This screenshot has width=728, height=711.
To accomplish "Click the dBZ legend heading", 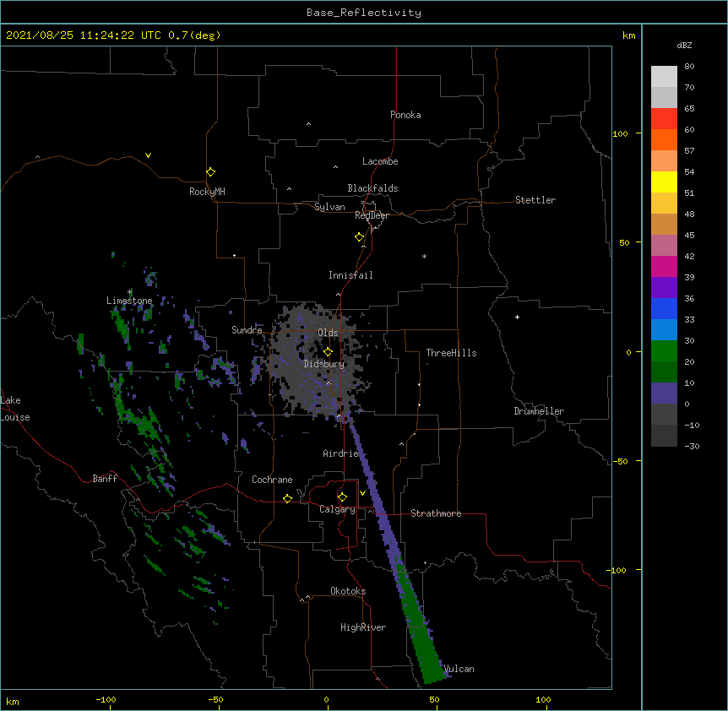I will click(x=684, y=45).
